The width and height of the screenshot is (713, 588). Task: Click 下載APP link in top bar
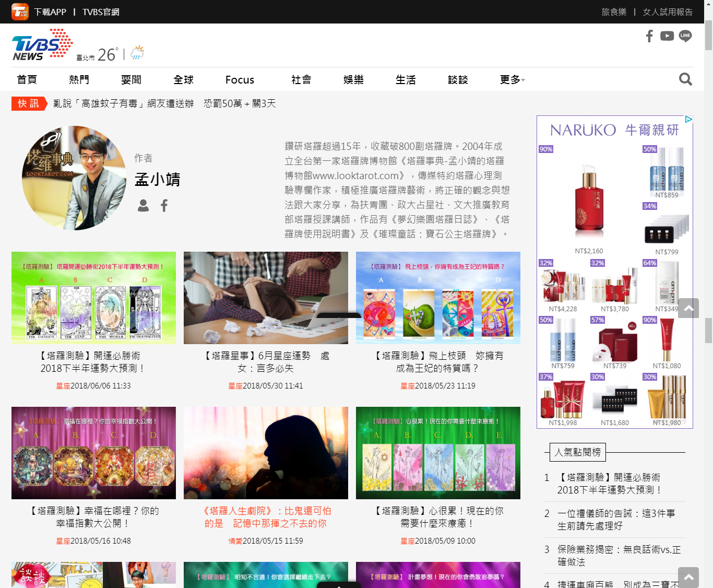(50, 12)
